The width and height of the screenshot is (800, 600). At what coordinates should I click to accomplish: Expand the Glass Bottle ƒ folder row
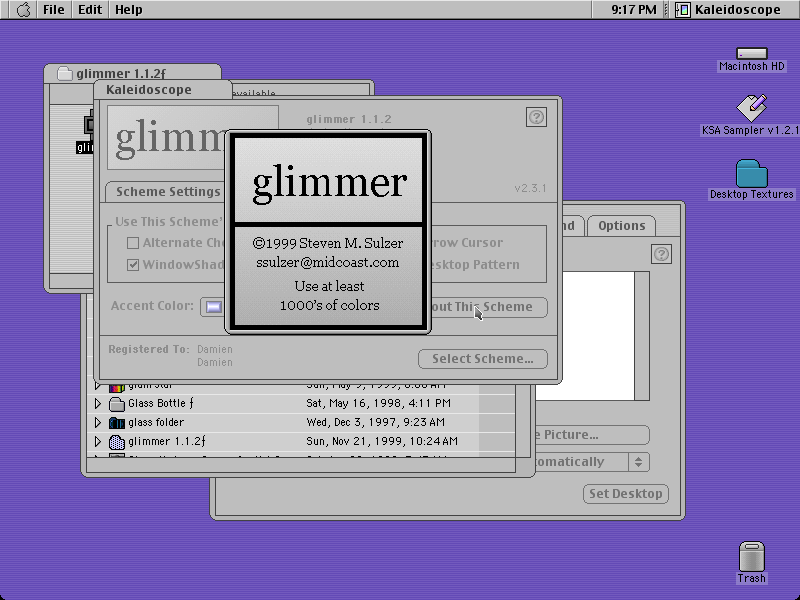click(x=97, y=404)
